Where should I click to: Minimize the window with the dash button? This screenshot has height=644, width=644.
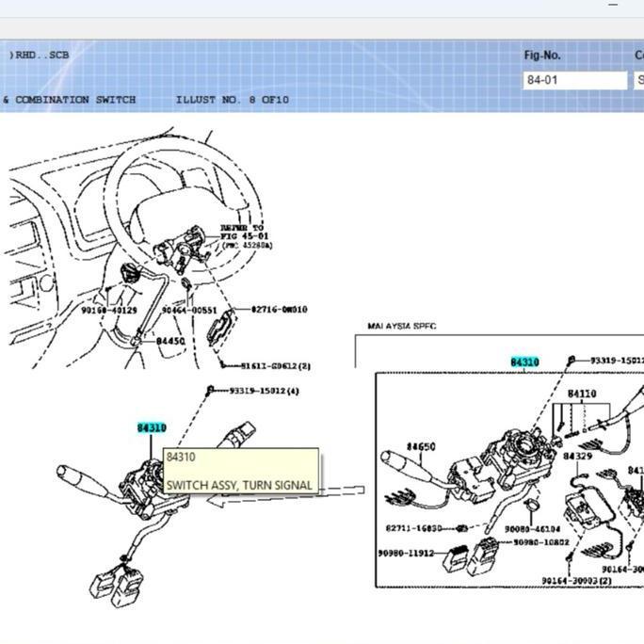pos(613,5)
